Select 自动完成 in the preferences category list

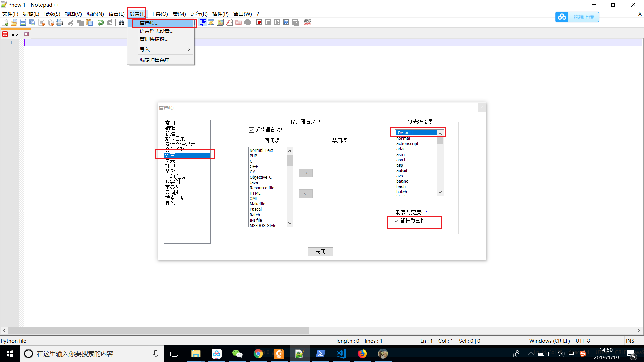click(175, 176)
